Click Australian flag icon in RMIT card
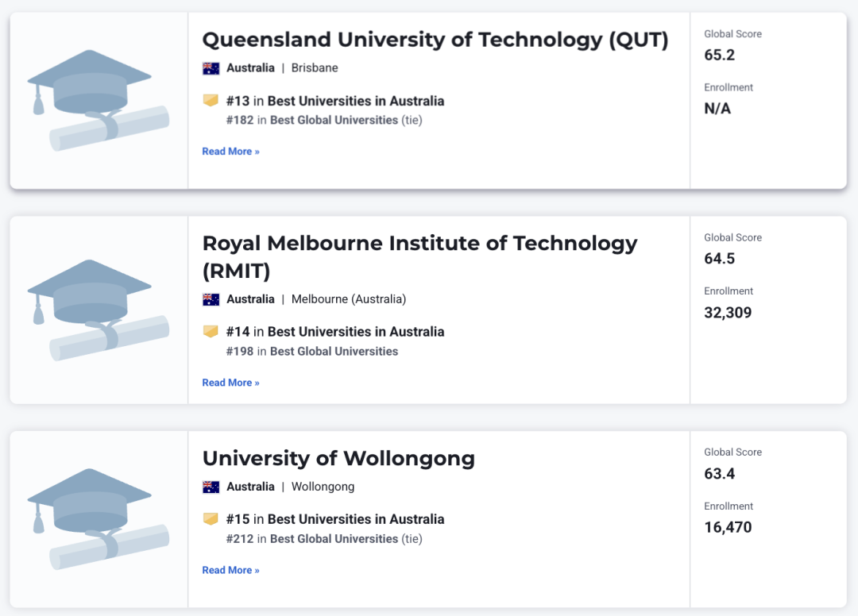858x616 pixels. pos(211,299)
